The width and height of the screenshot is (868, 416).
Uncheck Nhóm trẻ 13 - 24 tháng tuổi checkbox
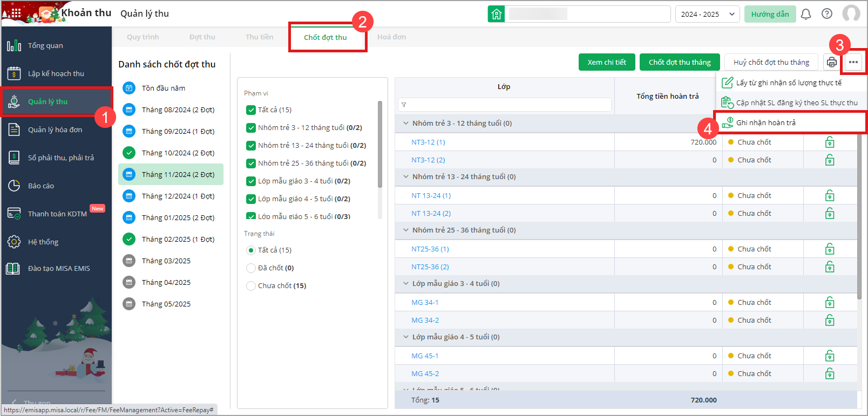pyautogui.click(x=251, y=146)
